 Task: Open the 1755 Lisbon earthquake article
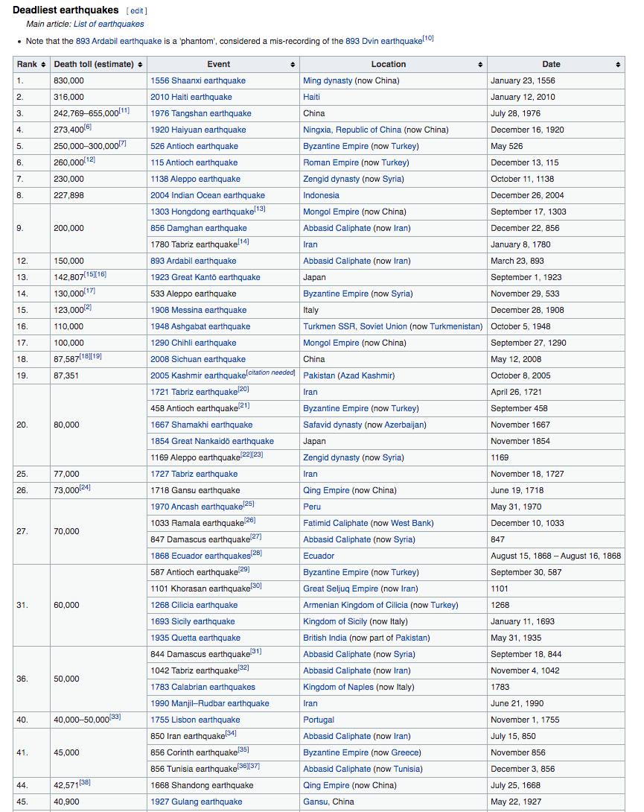pos(195,720)
